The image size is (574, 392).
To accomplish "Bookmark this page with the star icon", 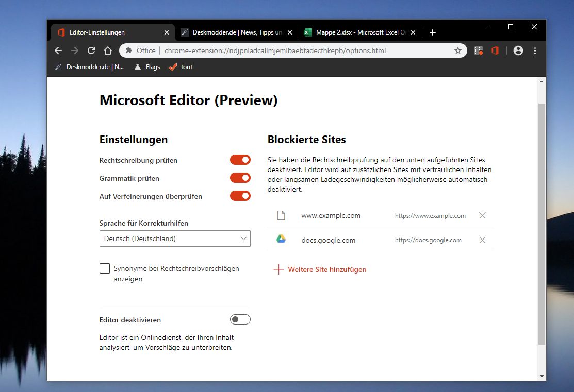I will point(458,50).
